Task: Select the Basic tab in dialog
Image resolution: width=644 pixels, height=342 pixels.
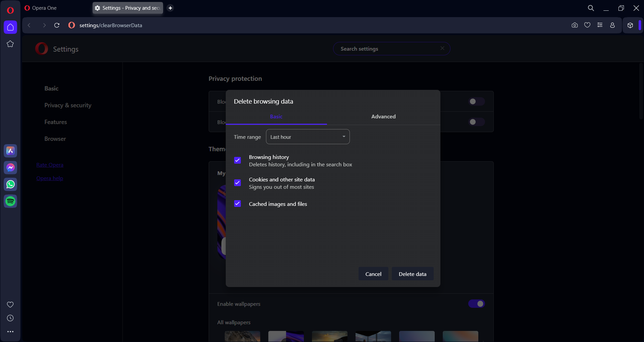Action: (x=276, y=117)
